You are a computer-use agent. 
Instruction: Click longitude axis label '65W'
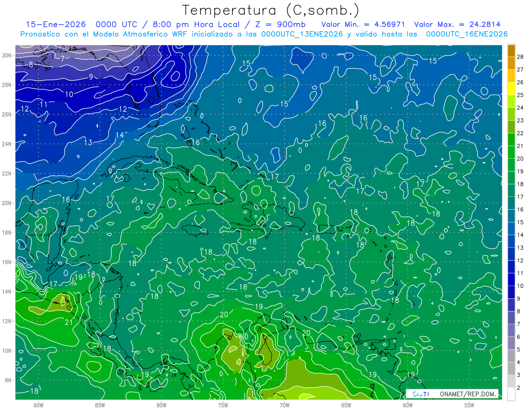(346, 406)
